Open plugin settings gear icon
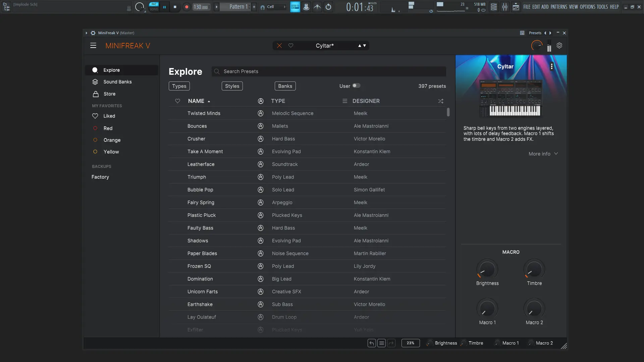 click(x=559, y=45)
